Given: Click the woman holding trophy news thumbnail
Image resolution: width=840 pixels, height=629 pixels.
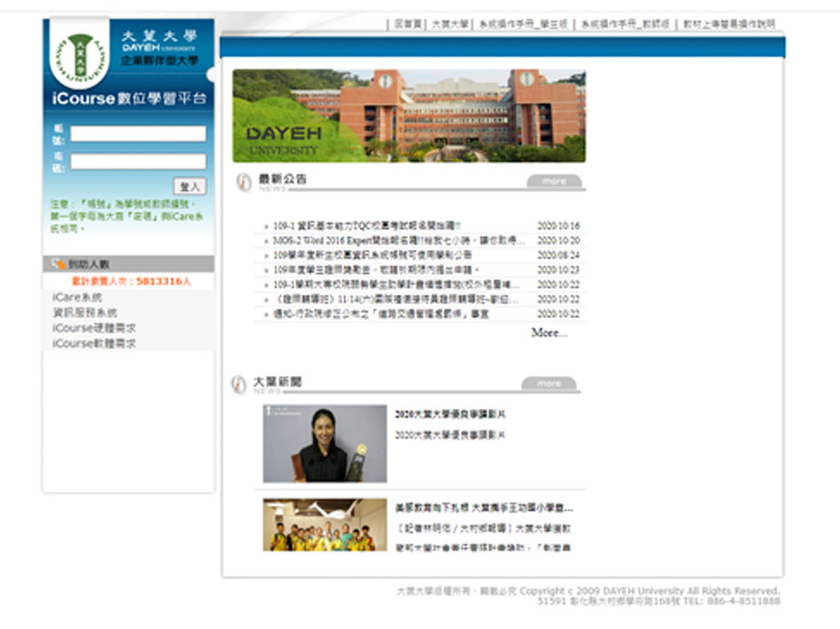Looking at the screenshot, I should [325, 443].
